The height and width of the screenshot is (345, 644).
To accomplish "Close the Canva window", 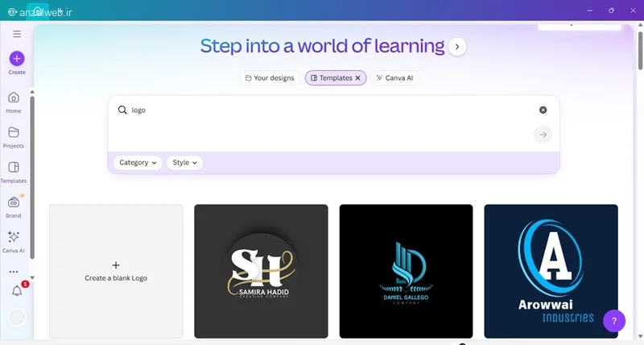I will [633, 10].
